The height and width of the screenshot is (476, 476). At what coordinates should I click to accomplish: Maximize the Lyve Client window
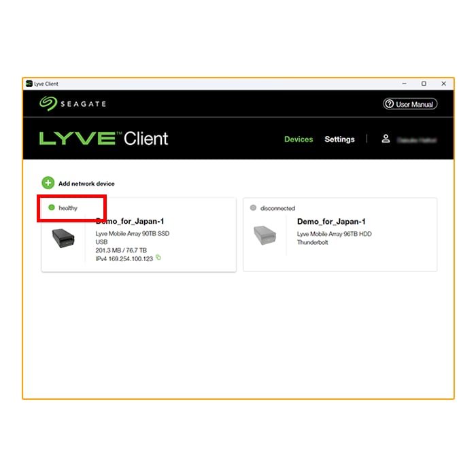[x=424, y=84]
